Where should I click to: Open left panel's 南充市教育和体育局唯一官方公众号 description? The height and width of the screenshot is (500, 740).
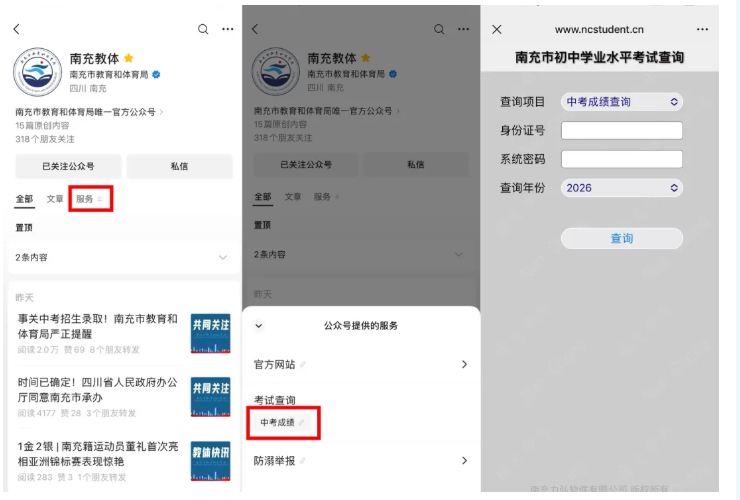click(x=89, y=112)
